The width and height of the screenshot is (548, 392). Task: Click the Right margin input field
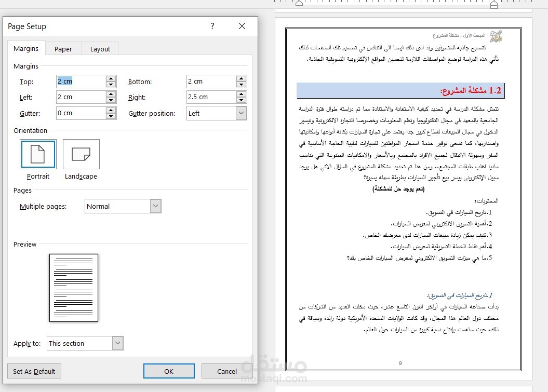pyautogui.click(x=211, y=97)
